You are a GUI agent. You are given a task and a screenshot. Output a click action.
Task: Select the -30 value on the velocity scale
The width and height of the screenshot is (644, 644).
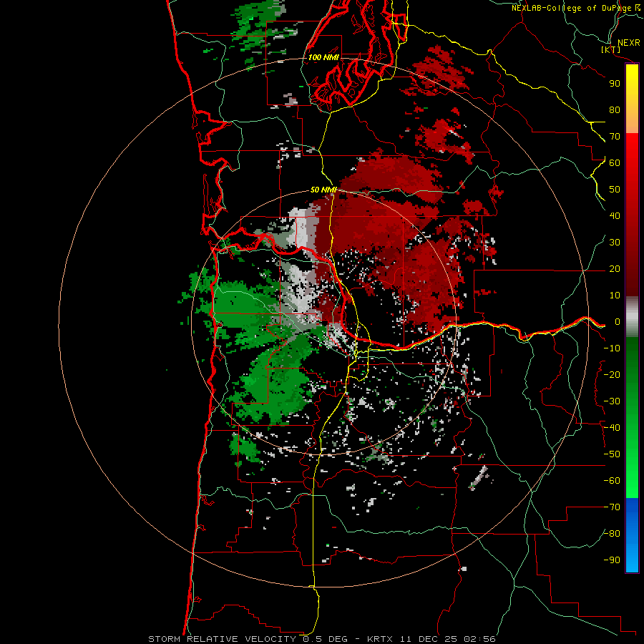click(x=612, y=401)
